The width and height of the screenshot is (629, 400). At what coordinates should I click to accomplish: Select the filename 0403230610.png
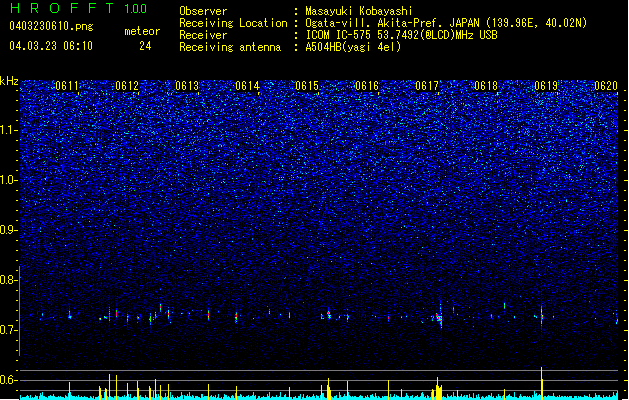pyautogui.click(x=51, y=26)
